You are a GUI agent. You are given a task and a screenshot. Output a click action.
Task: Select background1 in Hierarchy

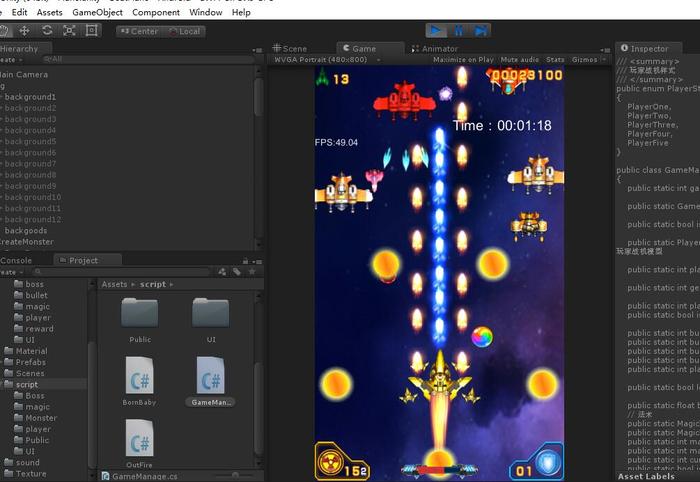30,97
